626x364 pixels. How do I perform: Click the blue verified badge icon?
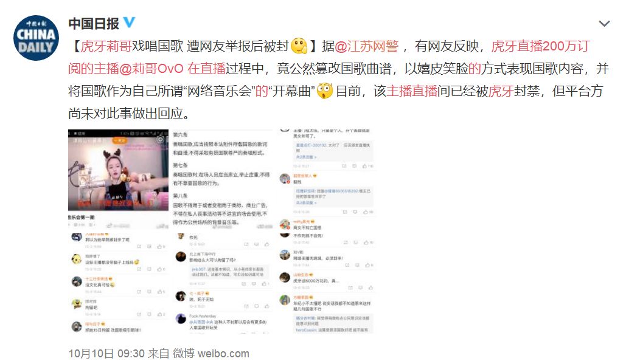(129, 22)
